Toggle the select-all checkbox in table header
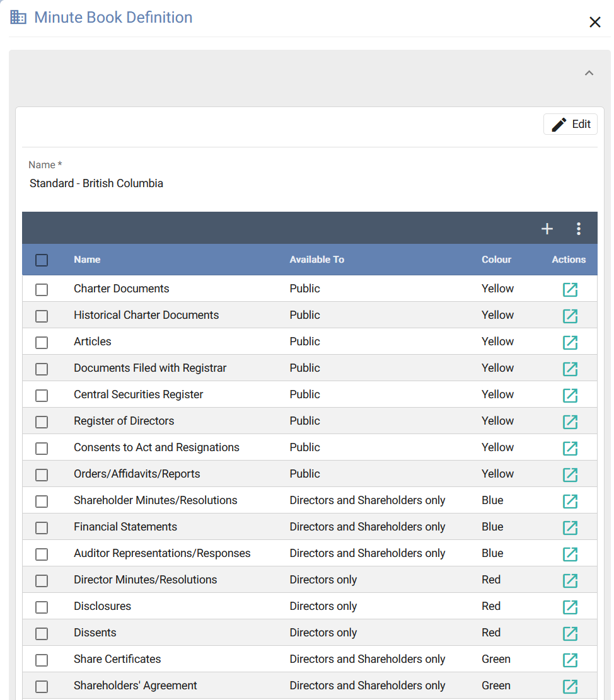 pyautogui.click(x=42, y=260)
